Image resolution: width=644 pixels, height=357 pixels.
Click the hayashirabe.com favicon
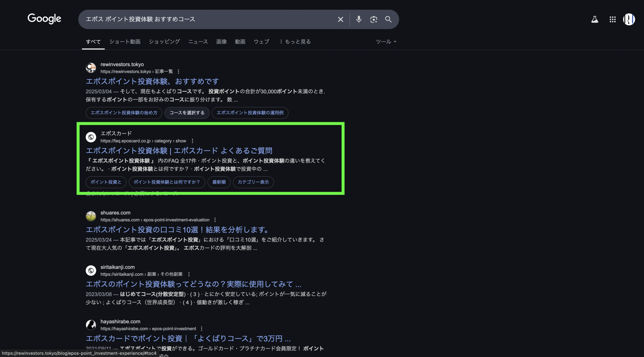[x=91, y=325]
